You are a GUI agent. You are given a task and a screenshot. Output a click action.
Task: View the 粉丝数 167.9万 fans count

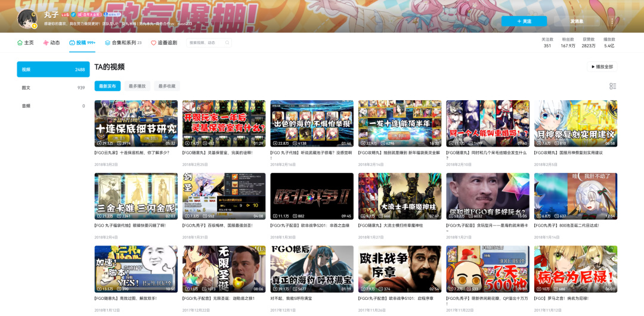568,43
